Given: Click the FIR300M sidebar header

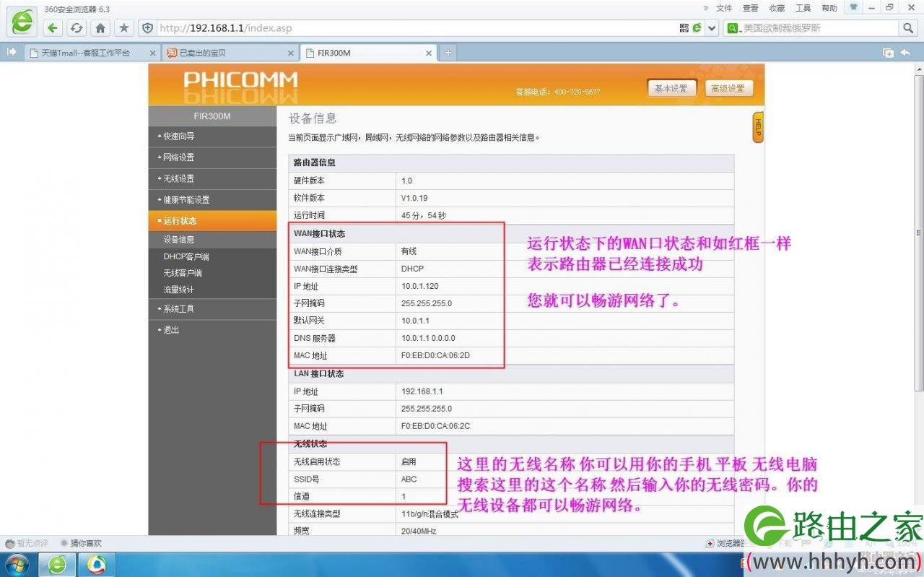Looking at the screenshot, I should coord(212,116).
